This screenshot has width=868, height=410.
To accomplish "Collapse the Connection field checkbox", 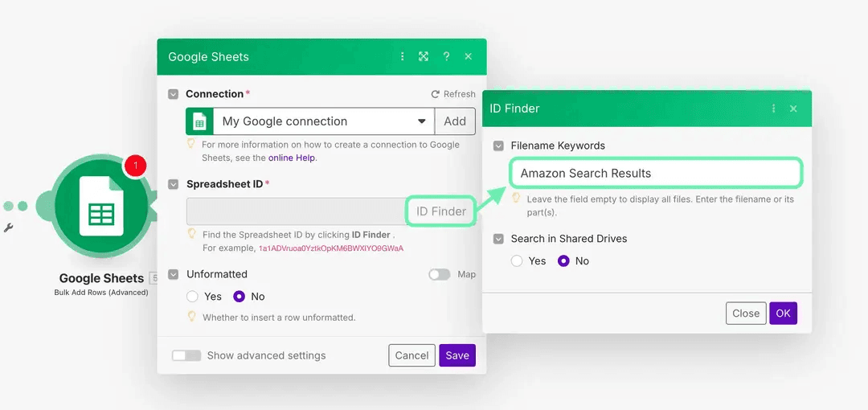I will pyautogui.click(x=174, y=94).
